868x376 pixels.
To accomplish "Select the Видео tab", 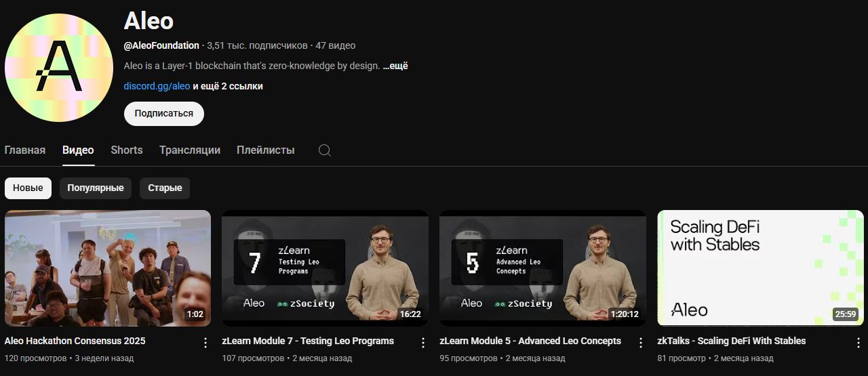I will coord(78,150).
